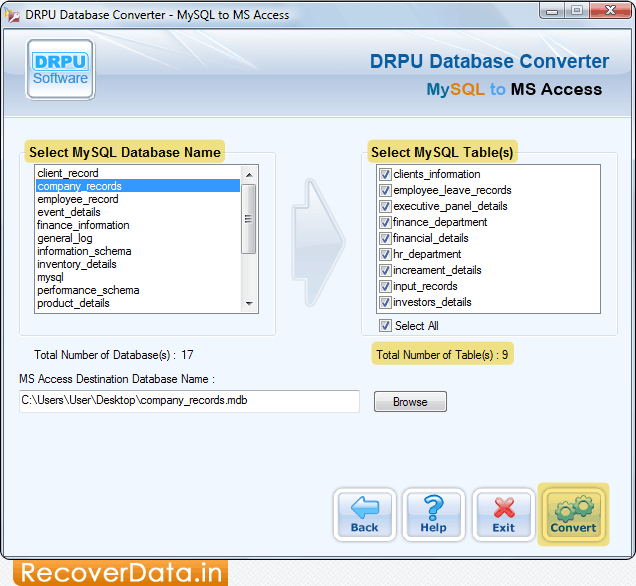
Task: Click the DRPU Software logo
Action: (x=60, y=69)
